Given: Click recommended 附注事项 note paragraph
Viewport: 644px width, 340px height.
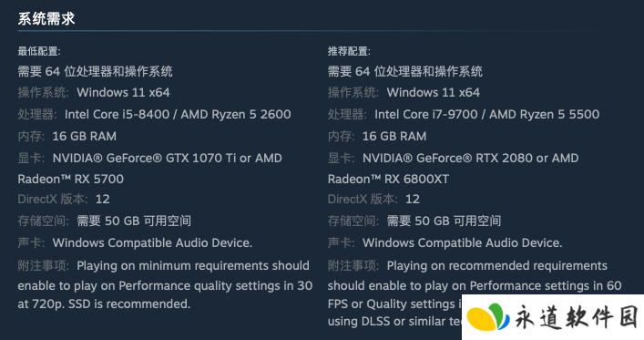Looking at the screenshot, I should 475,294.
